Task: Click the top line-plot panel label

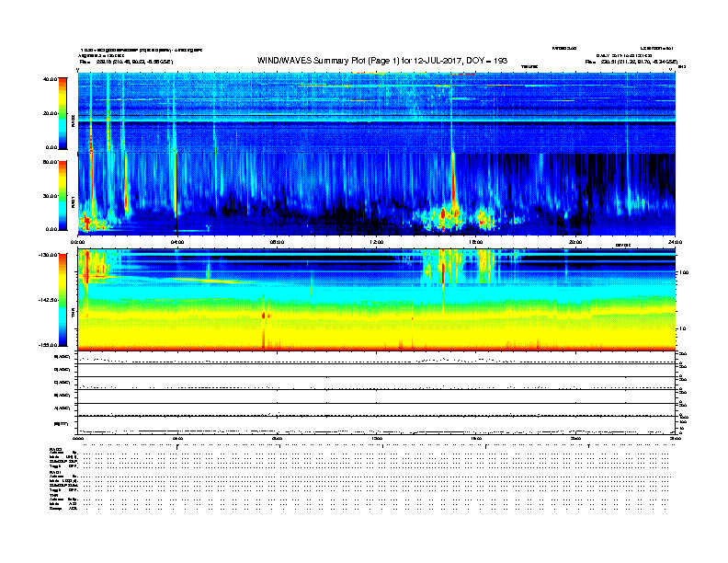Action: (x=63, y=357)
